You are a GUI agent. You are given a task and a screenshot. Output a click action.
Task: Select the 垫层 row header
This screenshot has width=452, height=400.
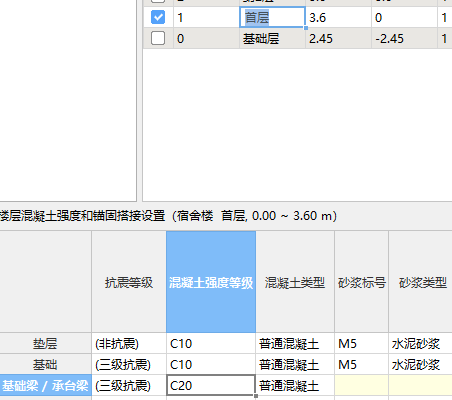coord(45,343)
